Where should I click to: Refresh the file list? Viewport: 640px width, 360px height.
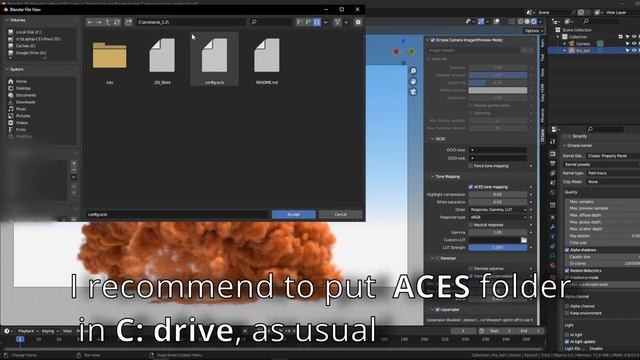(x=117, y=22)
